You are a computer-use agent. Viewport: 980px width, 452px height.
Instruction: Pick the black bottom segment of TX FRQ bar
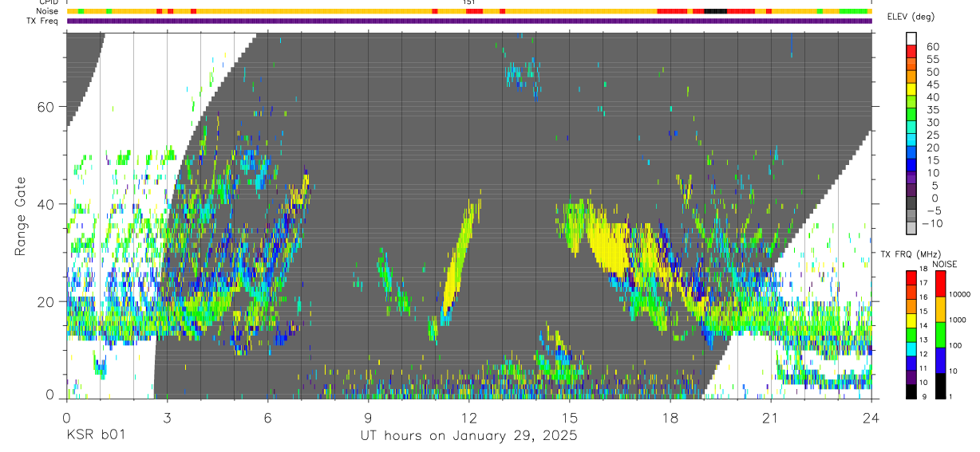(x=911, y=391)
